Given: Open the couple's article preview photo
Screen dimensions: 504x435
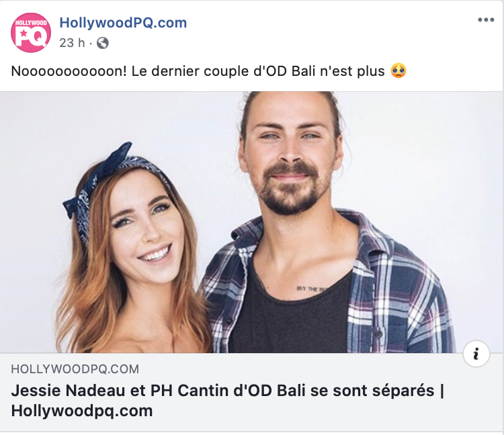Looking at the screenshot, I should (252, 222).
